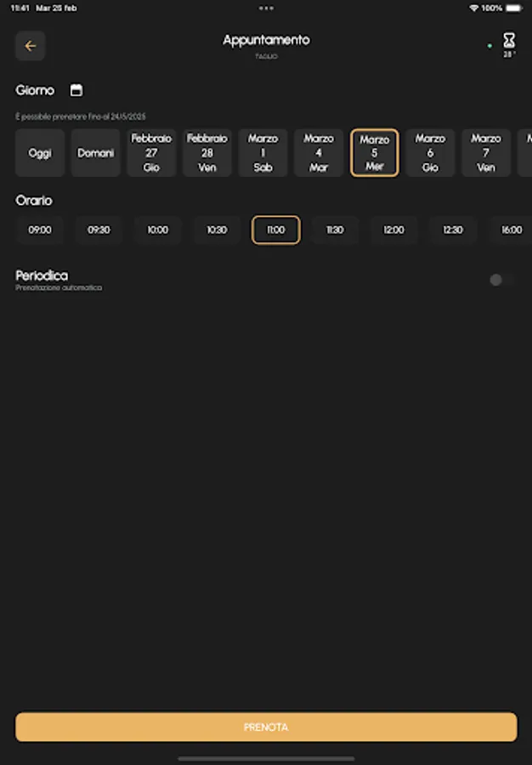The height and width of the screenshot is (765, 532).
Task: Tap the navigation handle at screen bottom
Action: [x=266, y=755]
